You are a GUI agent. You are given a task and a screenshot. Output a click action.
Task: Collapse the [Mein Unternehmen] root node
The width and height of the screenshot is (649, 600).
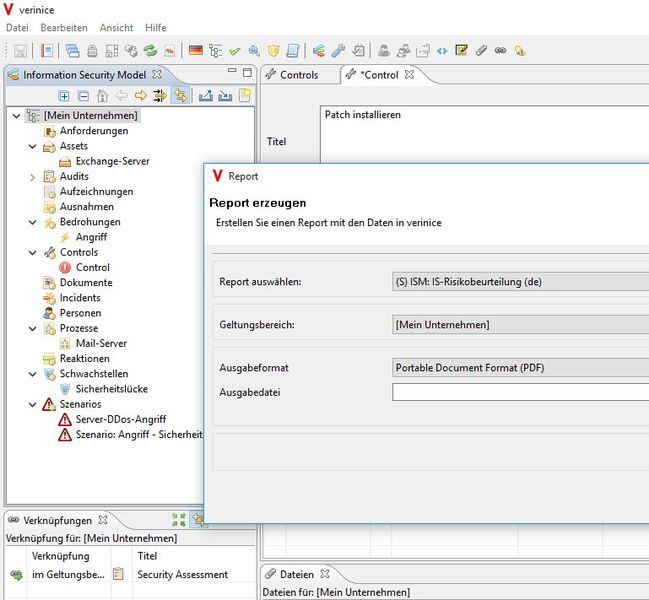[16, 116]
